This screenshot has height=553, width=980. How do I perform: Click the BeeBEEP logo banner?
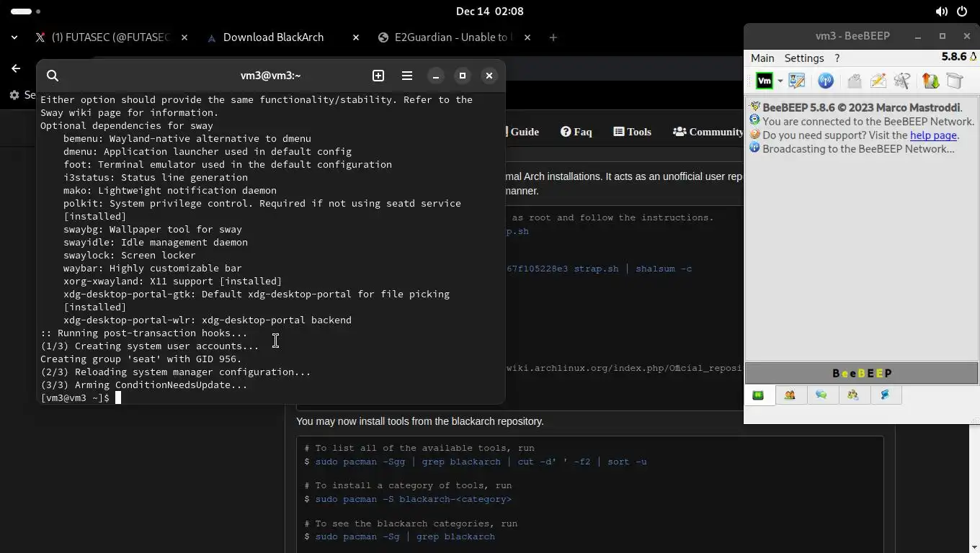[x=862, y=373]
